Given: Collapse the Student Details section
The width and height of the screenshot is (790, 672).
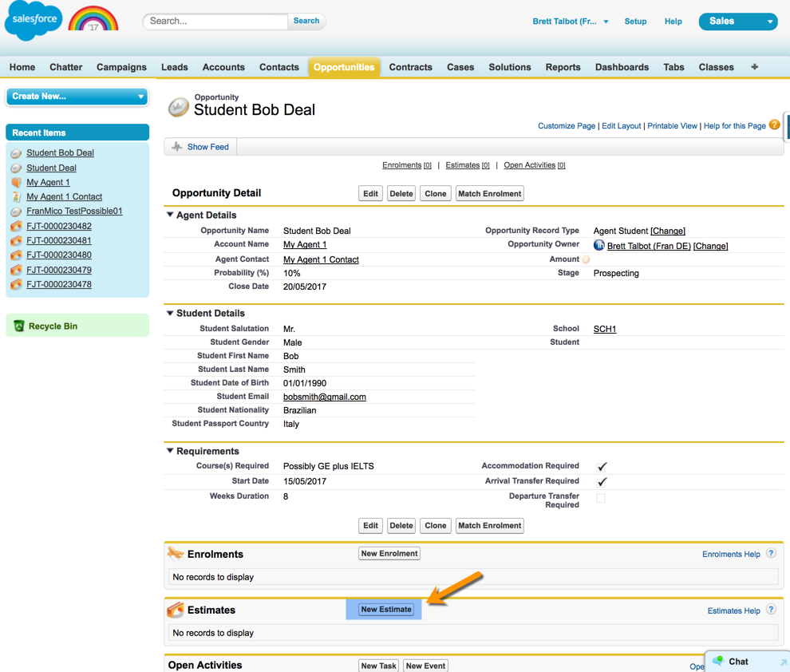Looking at the screenshot, I should point(170,313).
